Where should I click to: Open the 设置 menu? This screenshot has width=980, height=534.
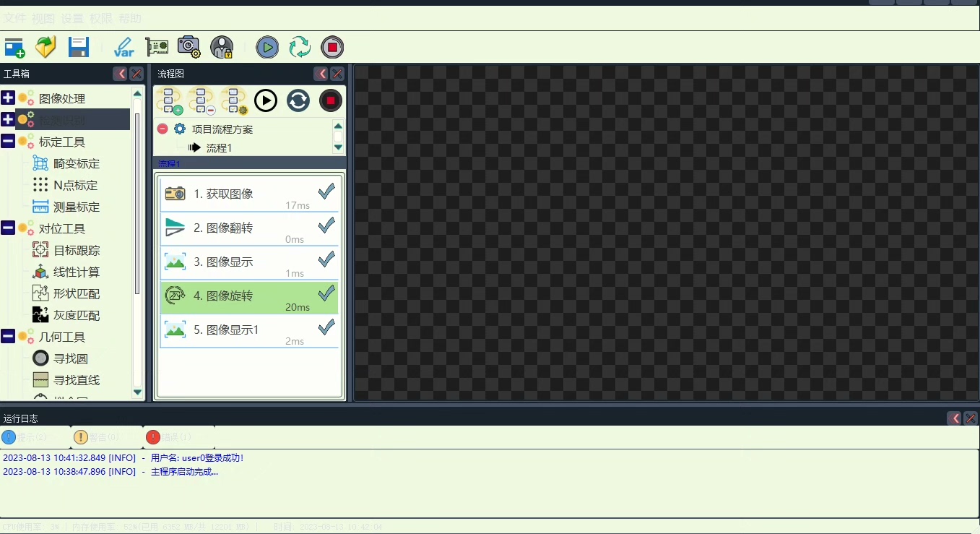[72, 19]
